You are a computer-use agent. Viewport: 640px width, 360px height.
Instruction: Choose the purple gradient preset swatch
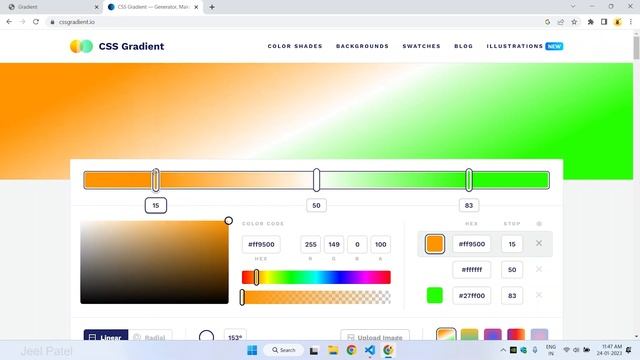(x=493, y=335)
